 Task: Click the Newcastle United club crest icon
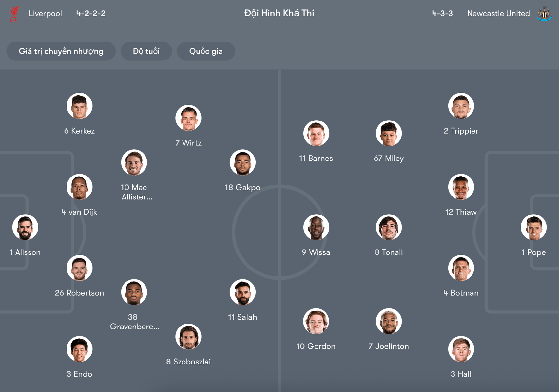(x=544, y=13)
